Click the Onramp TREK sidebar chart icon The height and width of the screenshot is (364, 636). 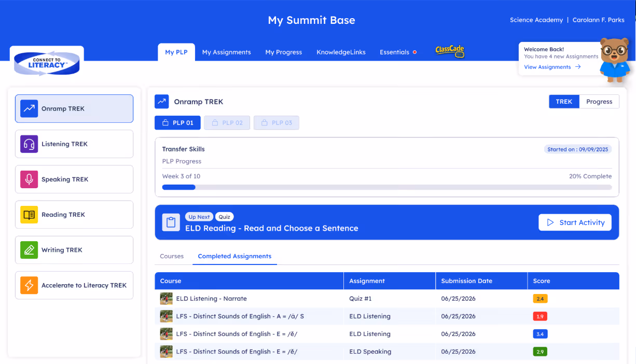coord(29,108)
